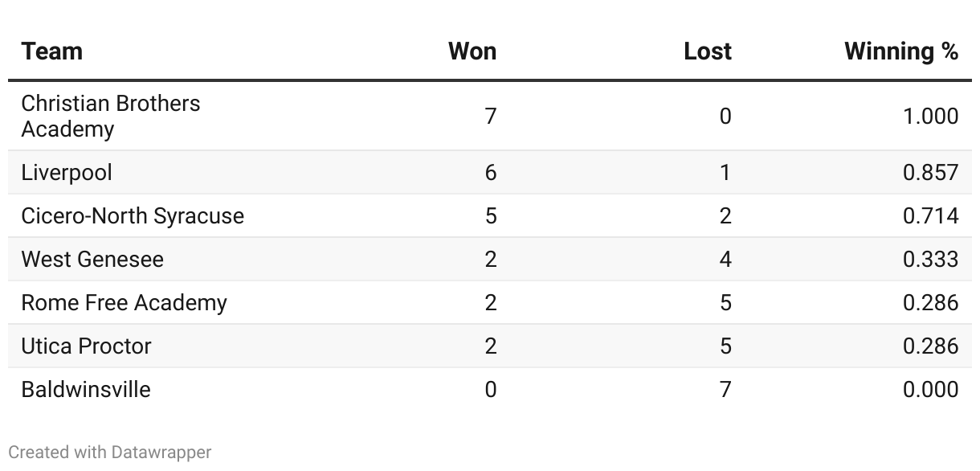Click the Baldwinsville team name
The height and width of the screenshot is (471, 980).
86,390
